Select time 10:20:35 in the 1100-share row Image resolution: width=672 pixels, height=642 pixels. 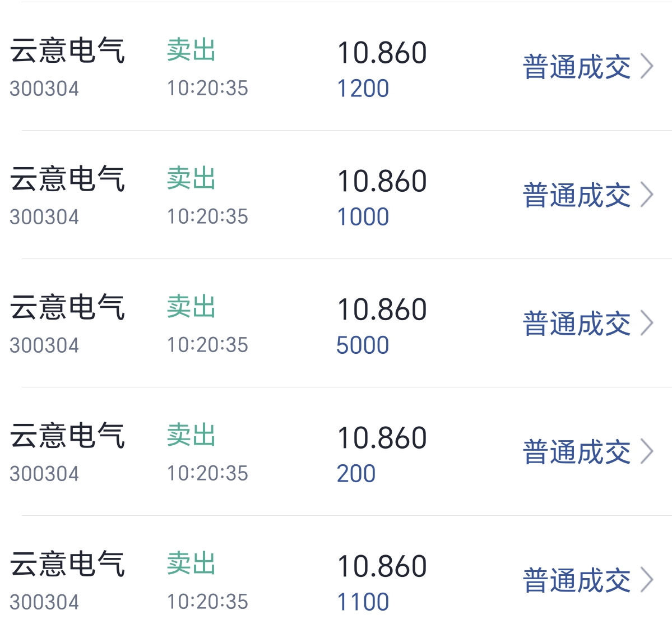tap(207, 602)
